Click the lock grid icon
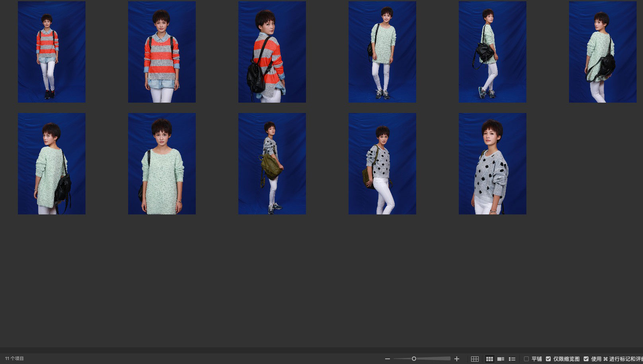Image resolution: width=643 pixels, height=364 pixels. [x=475, y=359]
